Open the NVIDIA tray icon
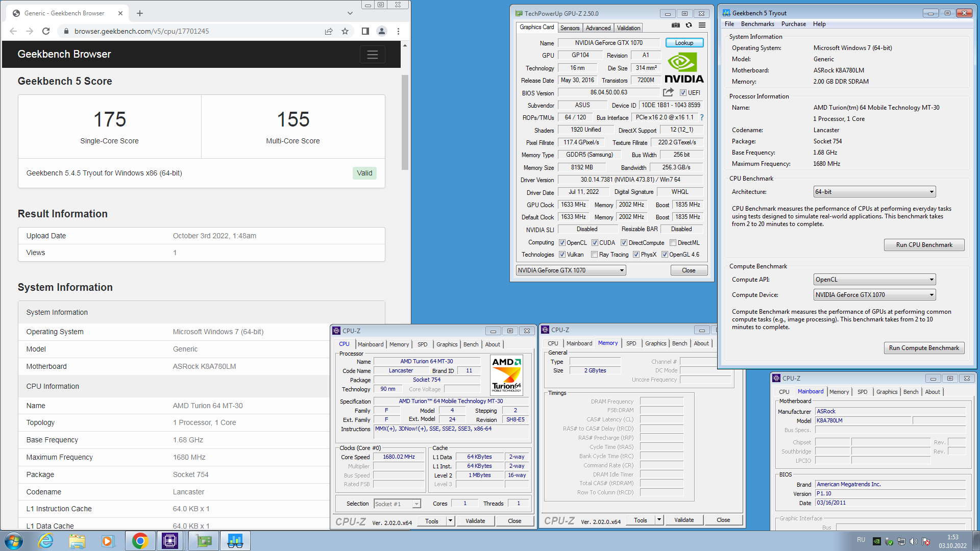980x551 pixels. tap(876, 541)
